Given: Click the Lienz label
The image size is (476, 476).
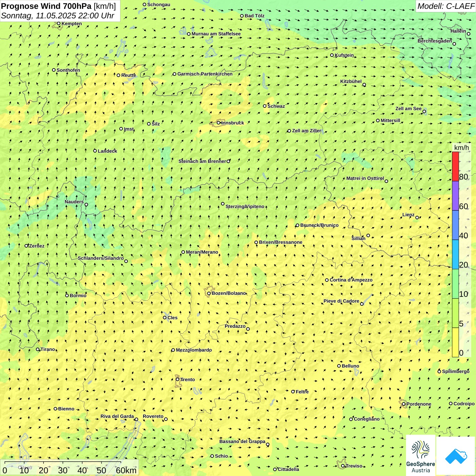Looking at the screenshot, I should tap(408, 215).
